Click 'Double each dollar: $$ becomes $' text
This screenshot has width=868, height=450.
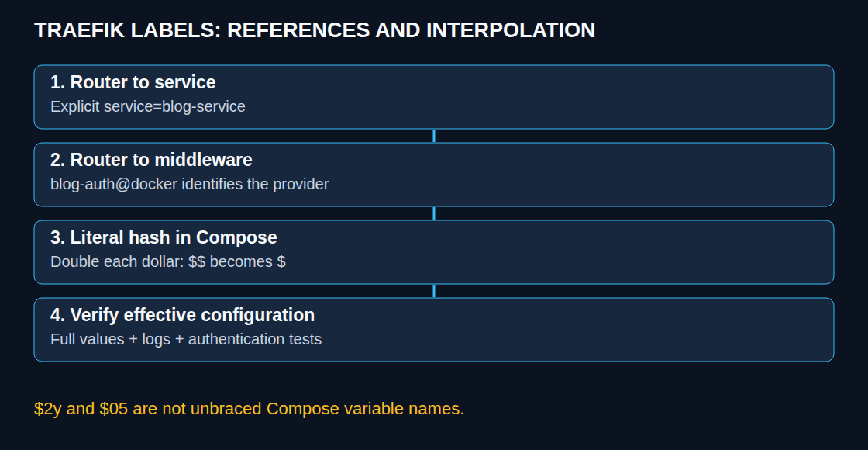(167, 261)
